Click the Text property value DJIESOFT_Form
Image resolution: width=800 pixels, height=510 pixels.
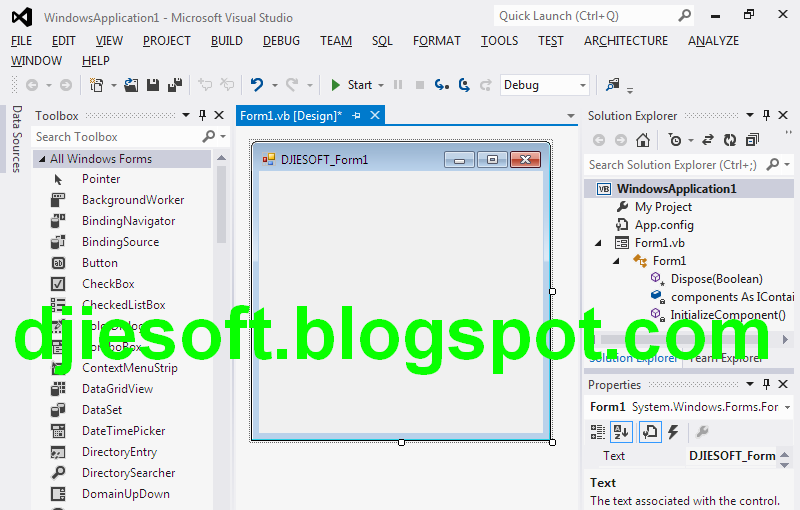pos(732,455)
